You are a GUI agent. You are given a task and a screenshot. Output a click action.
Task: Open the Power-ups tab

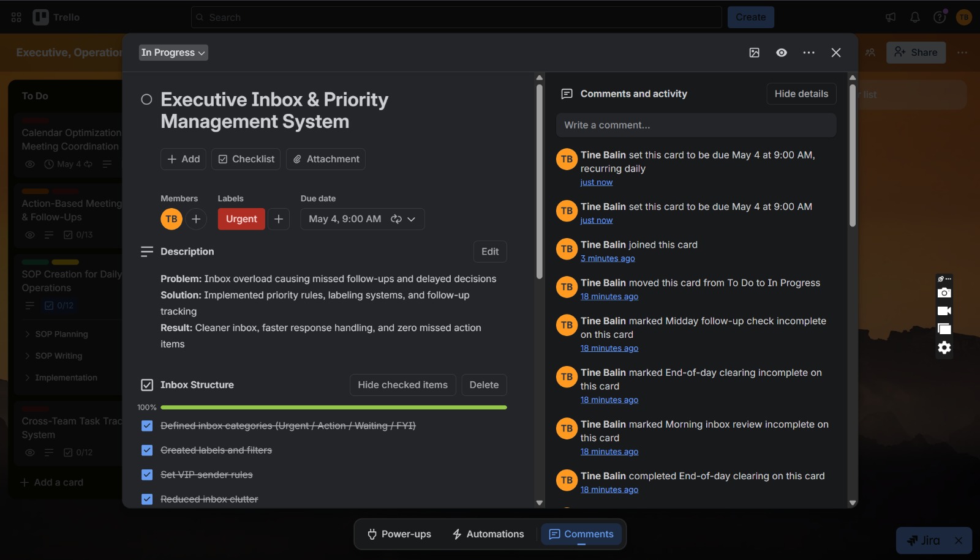click(x=399, y=534)
